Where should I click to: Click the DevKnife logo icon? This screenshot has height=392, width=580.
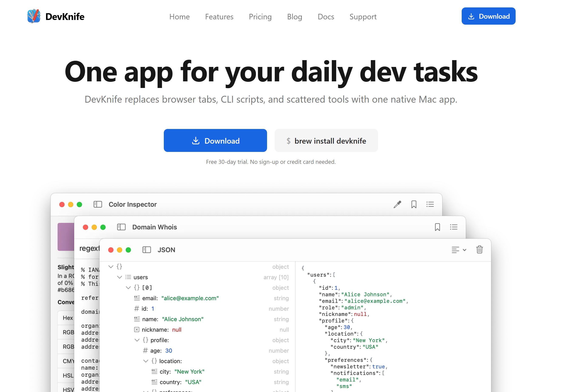tap(34, 16)
